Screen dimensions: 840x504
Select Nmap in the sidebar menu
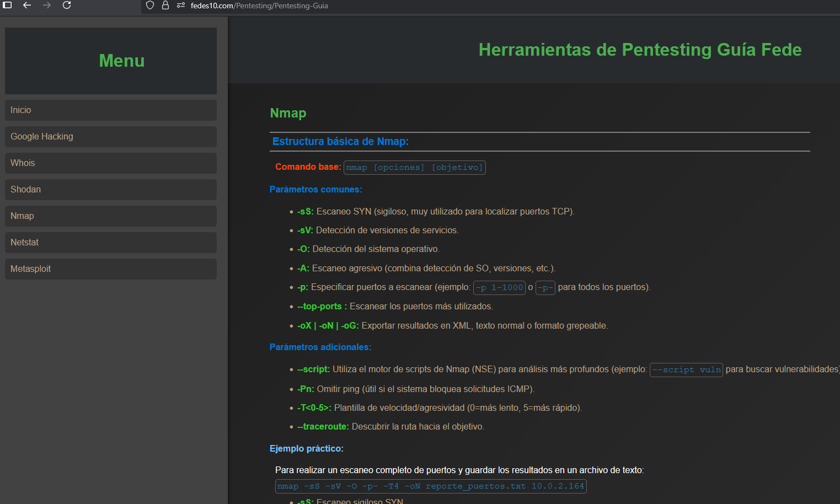click(x=110, y=216)
